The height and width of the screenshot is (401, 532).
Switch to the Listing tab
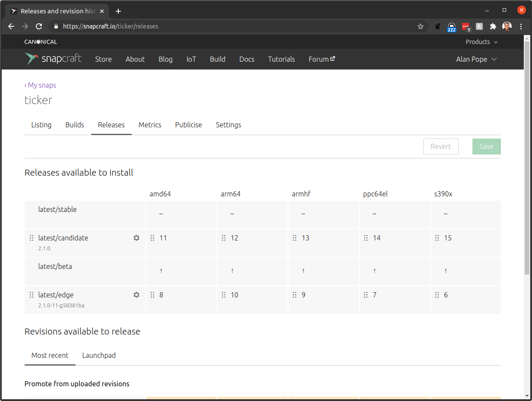pyautogui.click(x=41, y=125)
